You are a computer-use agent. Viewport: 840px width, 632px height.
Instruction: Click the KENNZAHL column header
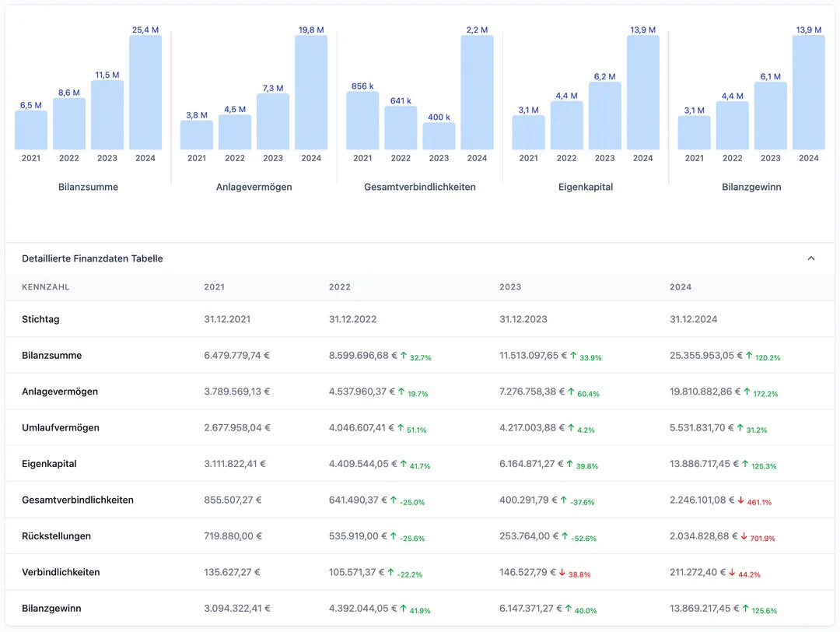pos(46,287)
